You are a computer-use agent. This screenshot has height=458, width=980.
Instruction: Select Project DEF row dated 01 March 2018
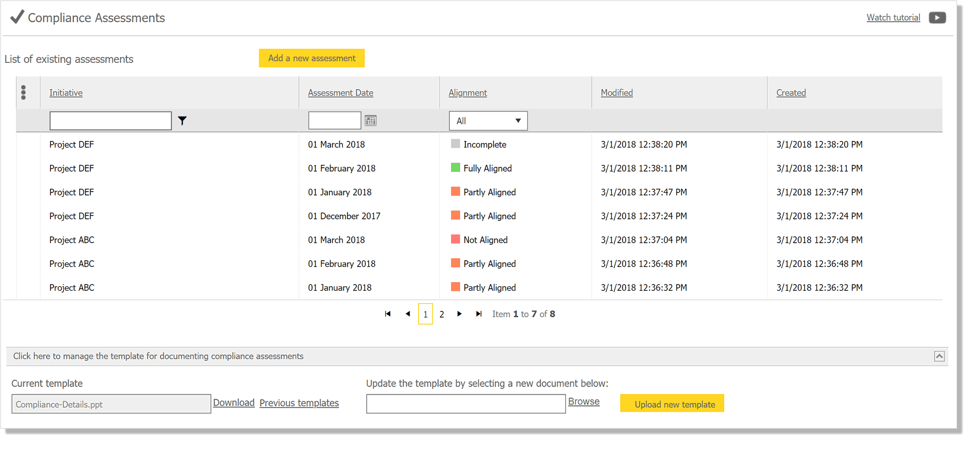479,144
